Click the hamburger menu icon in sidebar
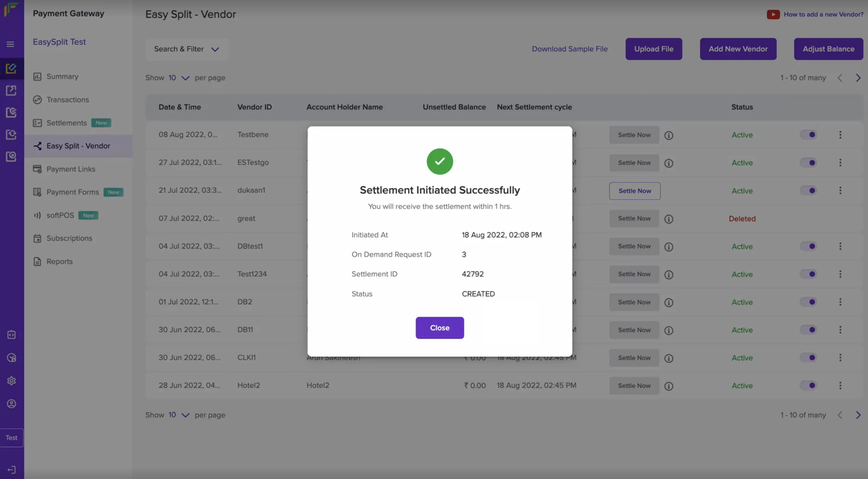This screenshot has width=868, height=479. (x=11, y=44)
